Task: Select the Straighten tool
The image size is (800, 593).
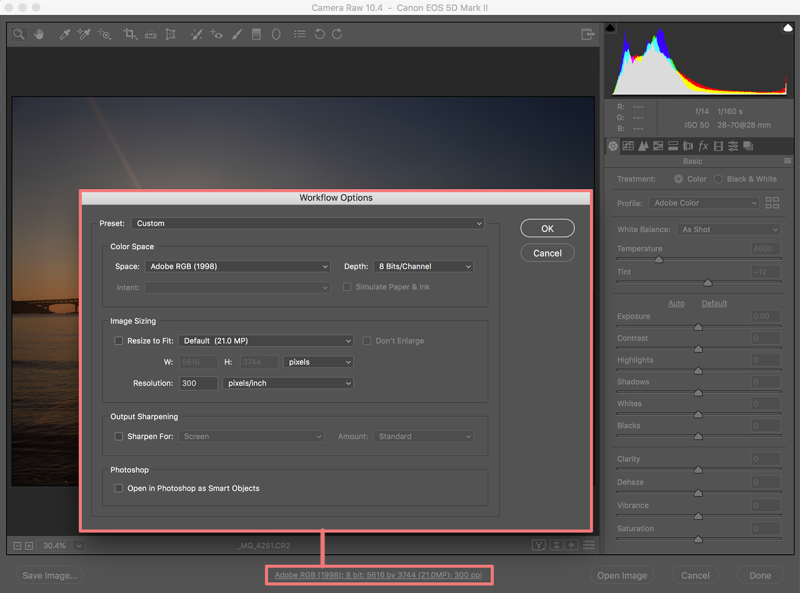Action: (x=151, y=34)
